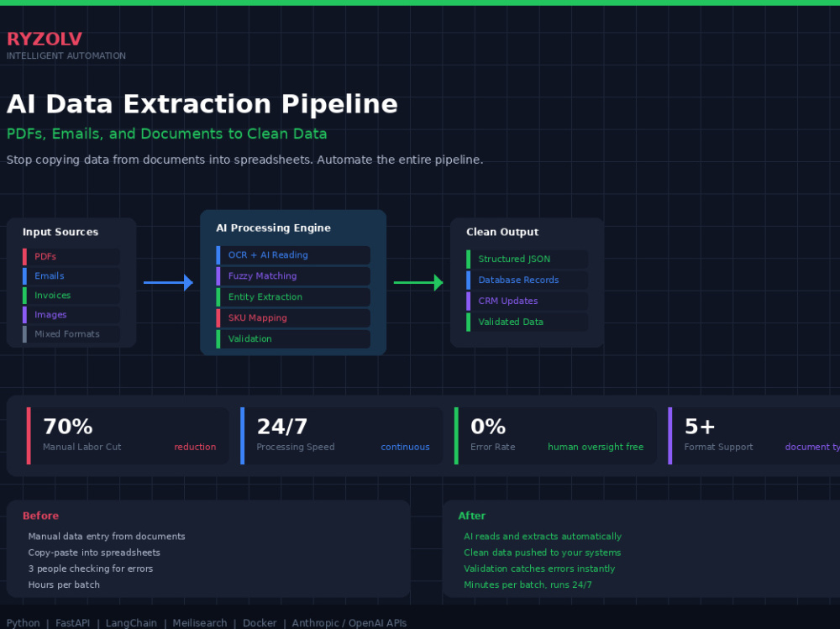
Task: Click Docker in the tech stack footer
Action: 260,623
